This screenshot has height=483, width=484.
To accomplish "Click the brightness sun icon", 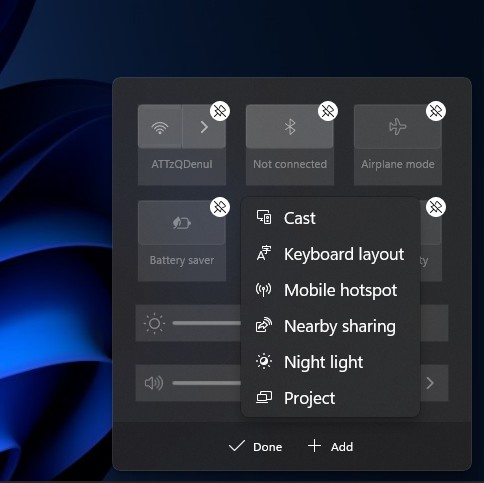I will point(154,323).
